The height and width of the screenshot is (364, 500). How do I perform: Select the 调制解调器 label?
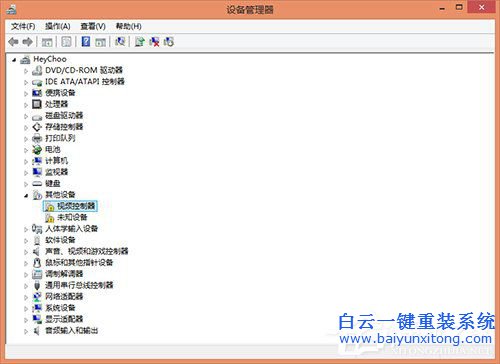click(x=64, y=274)
